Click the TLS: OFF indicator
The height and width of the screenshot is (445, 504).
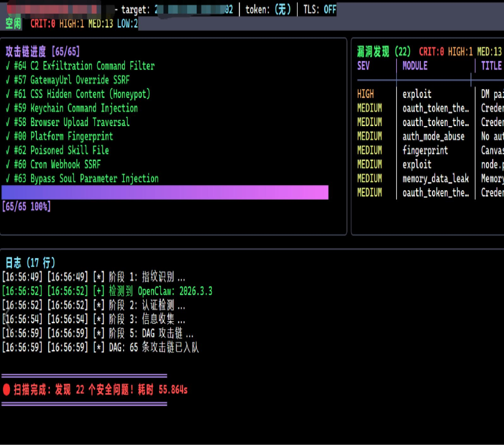(x=320, y=10)
